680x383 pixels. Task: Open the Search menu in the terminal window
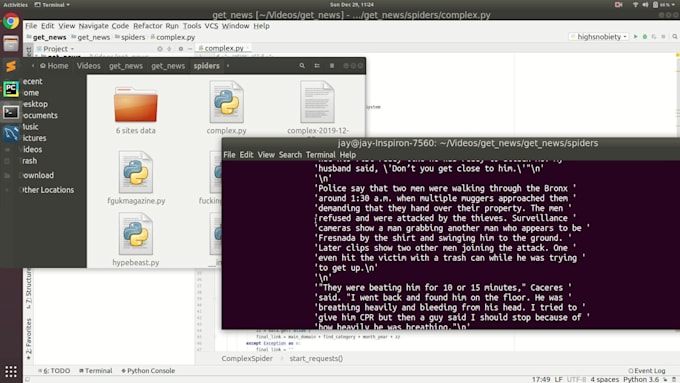[290, 155]
